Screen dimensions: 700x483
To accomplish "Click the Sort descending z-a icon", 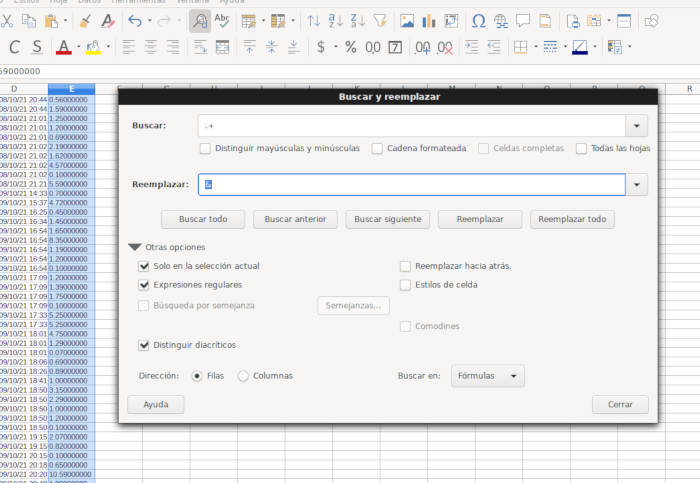I will coord(358,21).
